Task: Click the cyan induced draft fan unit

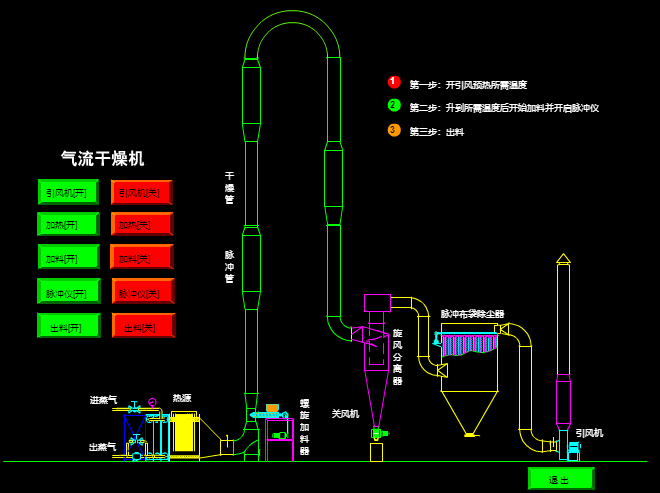Action: 569,445
